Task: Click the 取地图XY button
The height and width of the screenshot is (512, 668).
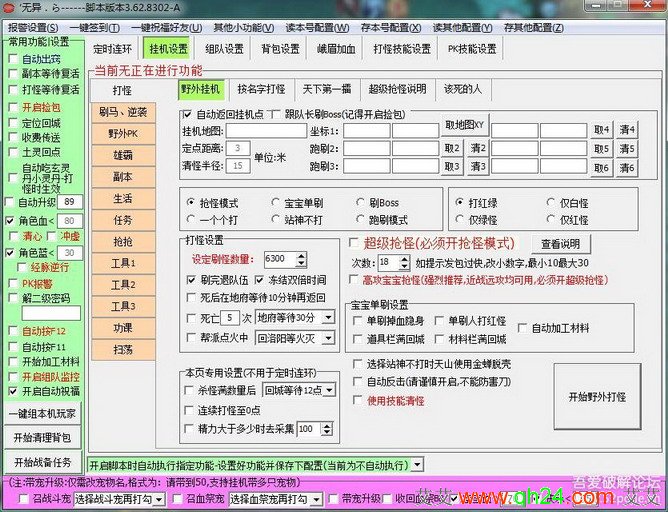Action: (465, 125)
